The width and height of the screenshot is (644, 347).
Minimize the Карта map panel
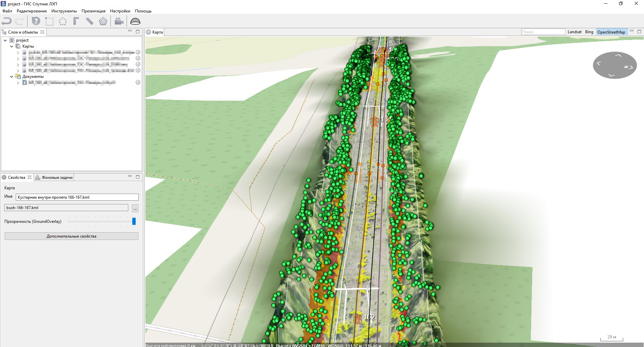pyautogui.click(x=632, y=31)
